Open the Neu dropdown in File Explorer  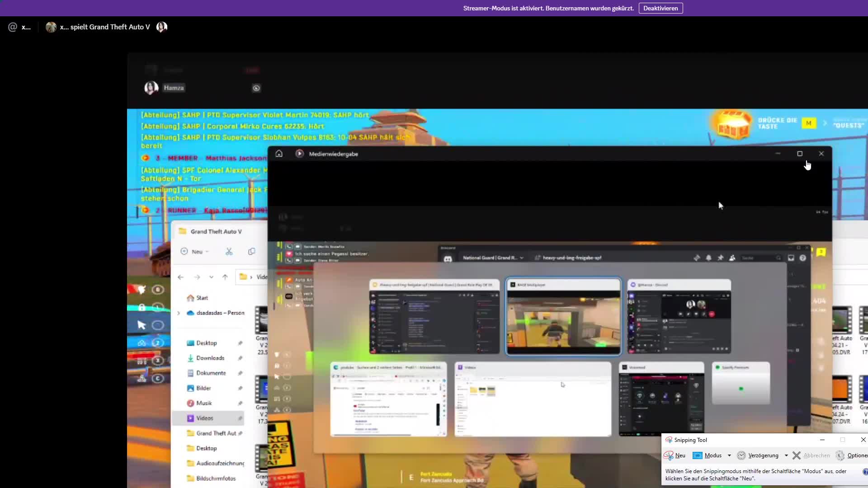195,252
